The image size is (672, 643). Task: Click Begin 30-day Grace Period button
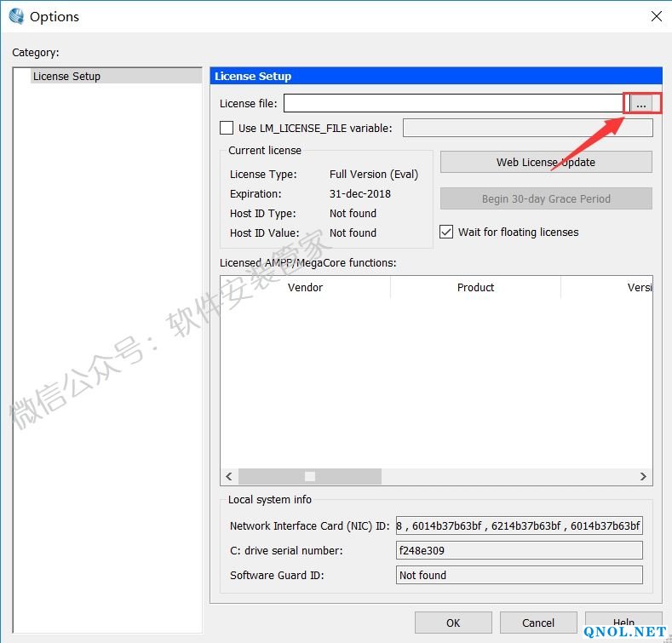click(546, 198)
